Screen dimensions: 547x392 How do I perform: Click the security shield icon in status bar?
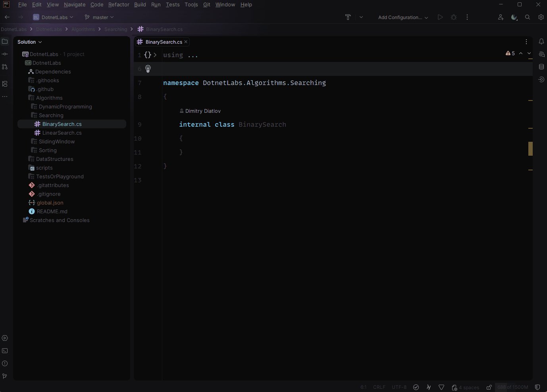click(537, 387)
